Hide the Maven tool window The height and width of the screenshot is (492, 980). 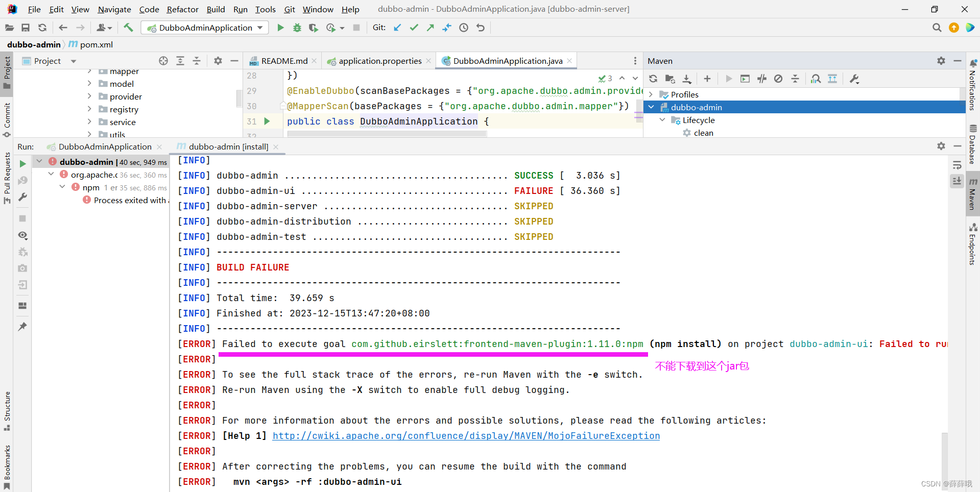click(958, 61)
